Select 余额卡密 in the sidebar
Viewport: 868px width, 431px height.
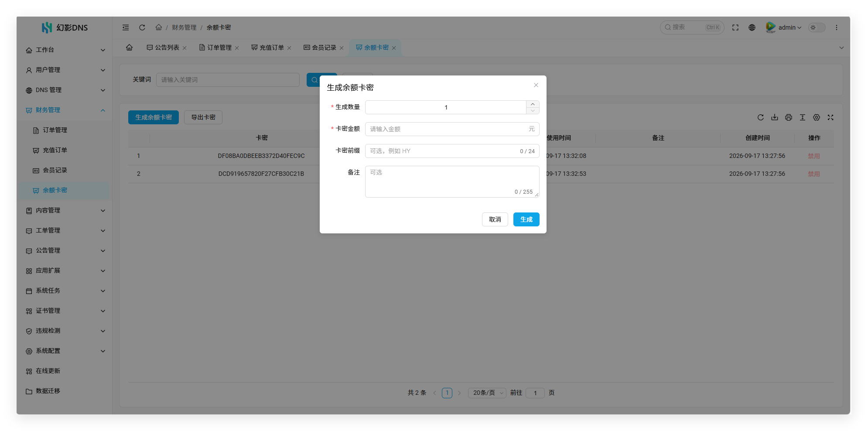point(65,191)
